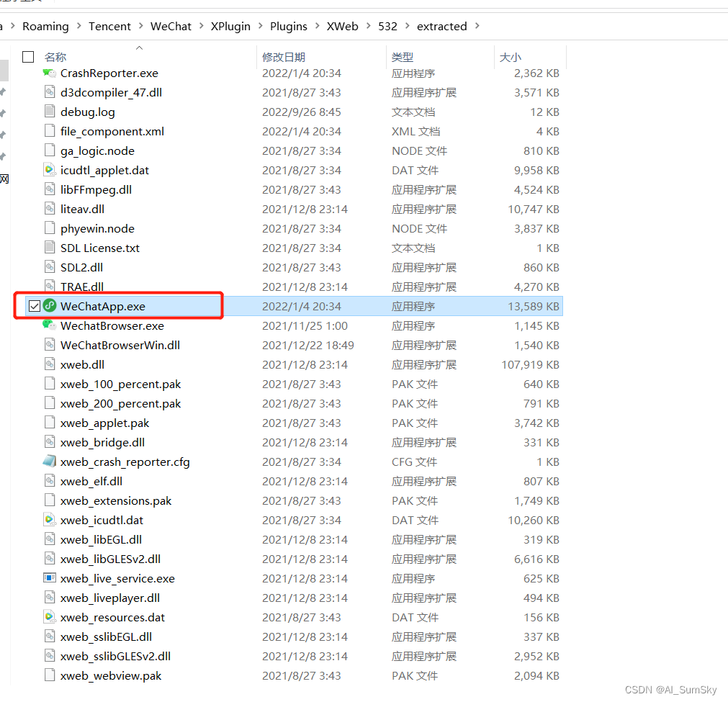Viewport: 728px width, 702px height.
Task: Go to Roaming folder in breadcrumb
Action: pyautogui.click(x=45, y=27)
